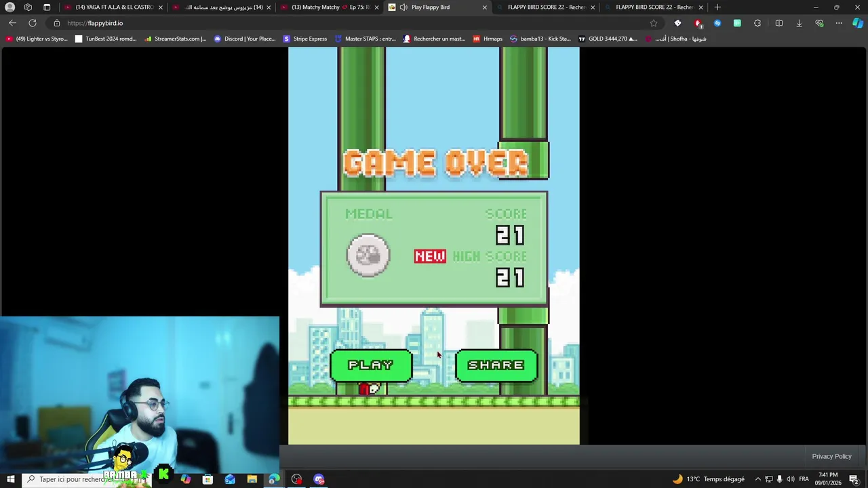The image size is (868, 488).
Task: Click the microphone tray icon
Action: click(x=779, y=479)
